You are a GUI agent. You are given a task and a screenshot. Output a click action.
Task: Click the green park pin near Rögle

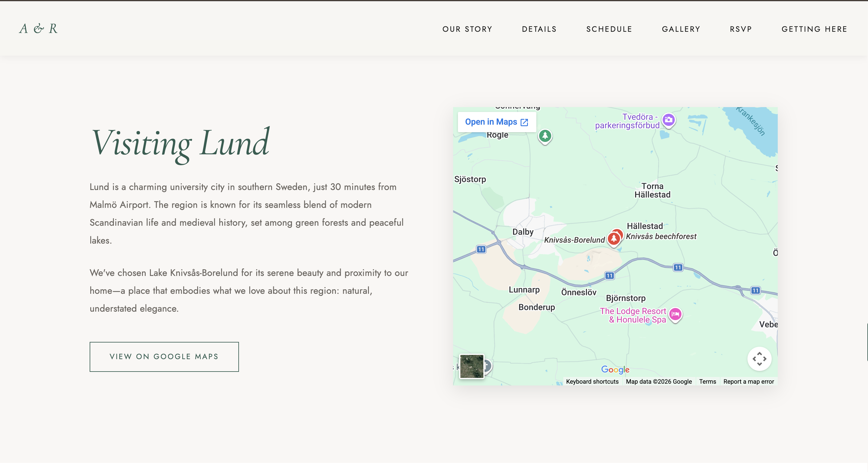545,136
